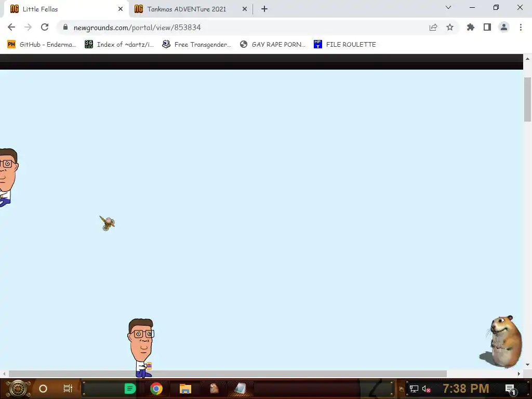
Task: Open the notepad app on the taskbar
Action: coord(241,389)
